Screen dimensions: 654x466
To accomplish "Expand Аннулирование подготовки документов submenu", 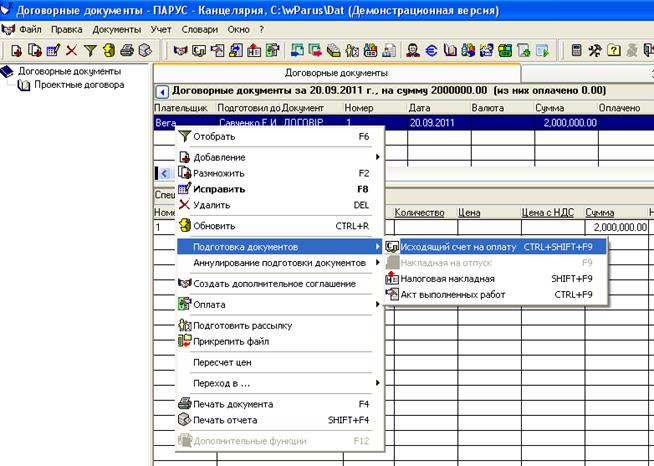I will pyautogui.click(x=279, y=263).
